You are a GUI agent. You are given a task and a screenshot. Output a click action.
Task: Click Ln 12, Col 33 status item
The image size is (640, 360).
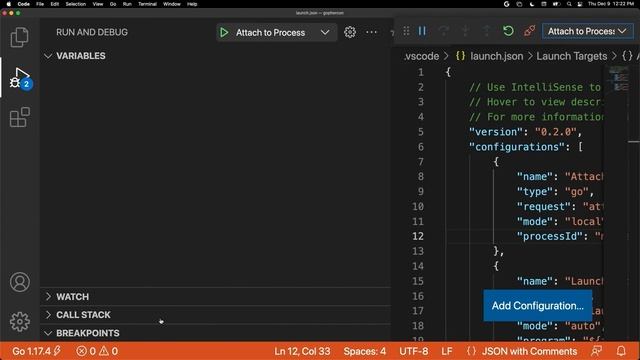302,351
